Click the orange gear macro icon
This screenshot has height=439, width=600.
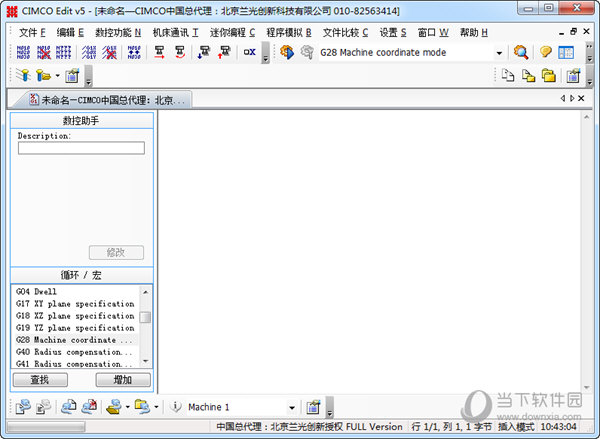pyautogui.click(x=287, y=52)
